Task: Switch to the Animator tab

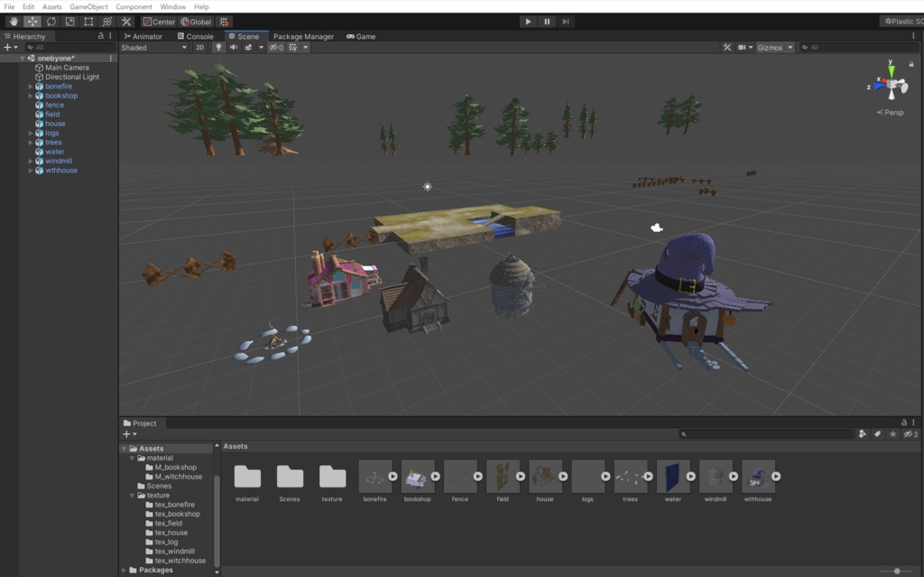Action: click(143, 37)
